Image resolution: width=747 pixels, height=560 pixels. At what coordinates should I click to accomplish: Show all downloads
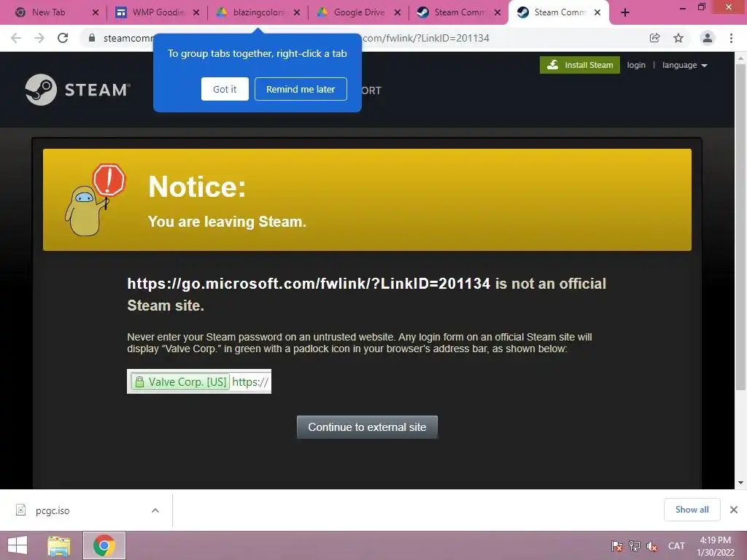692,510
